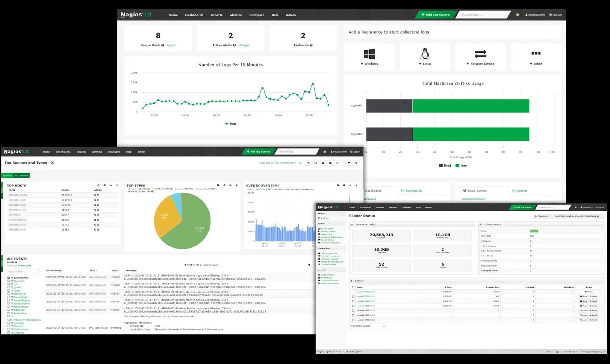Open the time range dropdown

pos(277,163)
